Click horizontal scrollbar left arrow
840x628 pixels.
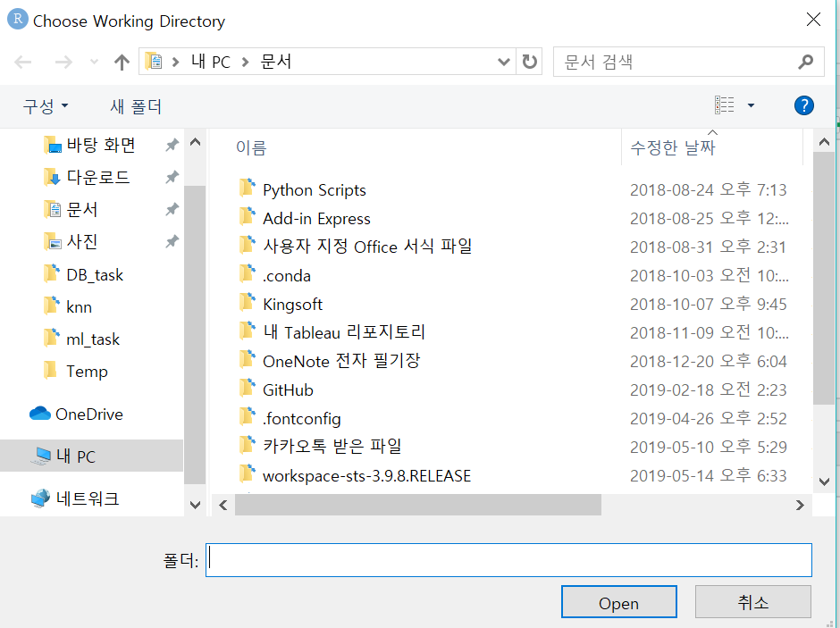point(223,505)
